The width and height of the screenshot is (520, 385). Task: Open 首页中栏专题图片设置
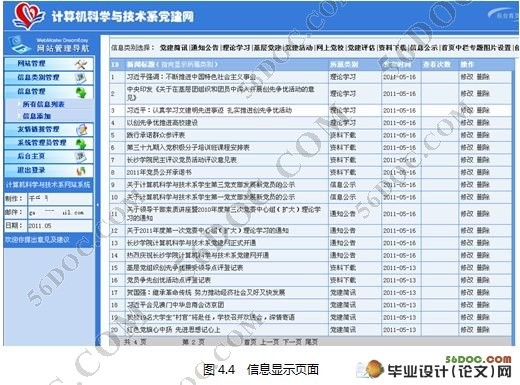coord(476,48)
